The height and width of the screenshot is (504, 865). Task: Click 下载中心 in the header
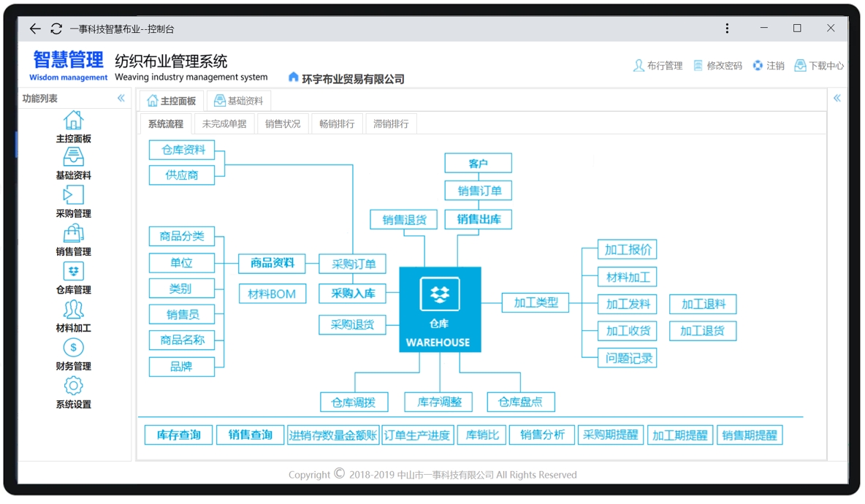coord(818,66)
